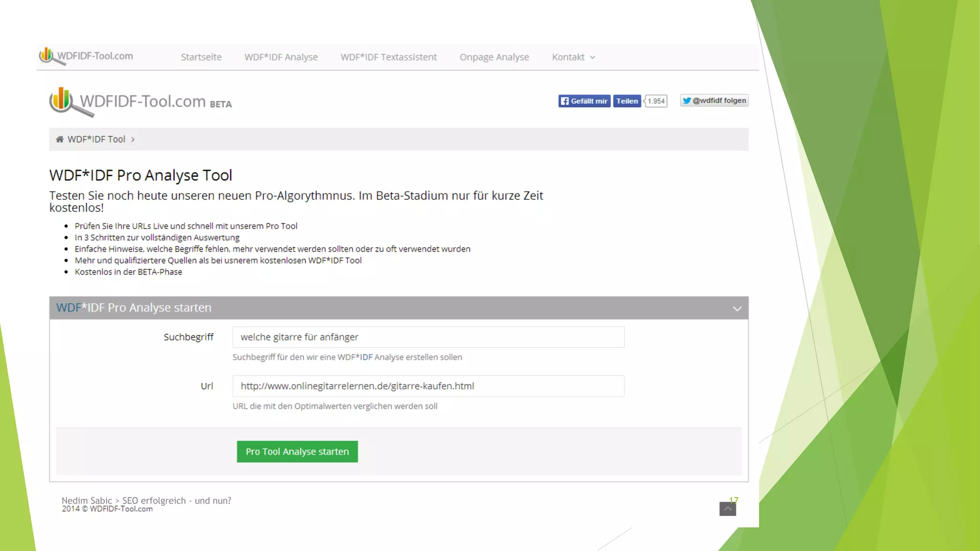Viewport: 980px width, 551px height.
Task: Click hint 'URL die mit den Optimalwerten verglichen'
Action: tap(335, 406)
